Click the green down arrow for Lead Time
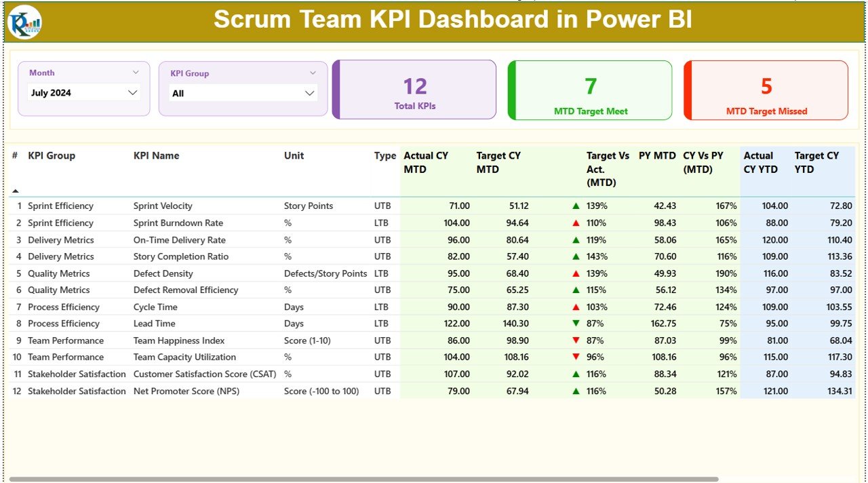 point(575,324)
